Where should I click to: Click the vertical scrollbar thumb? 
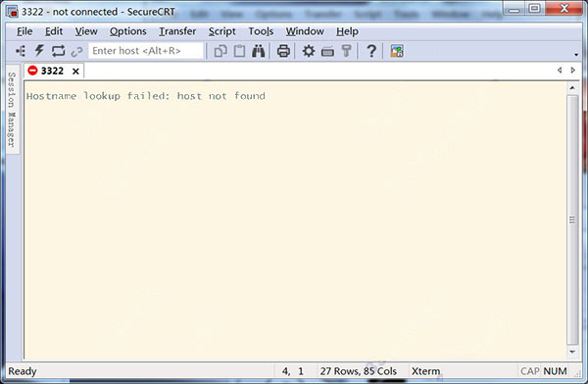coord(572,219)
